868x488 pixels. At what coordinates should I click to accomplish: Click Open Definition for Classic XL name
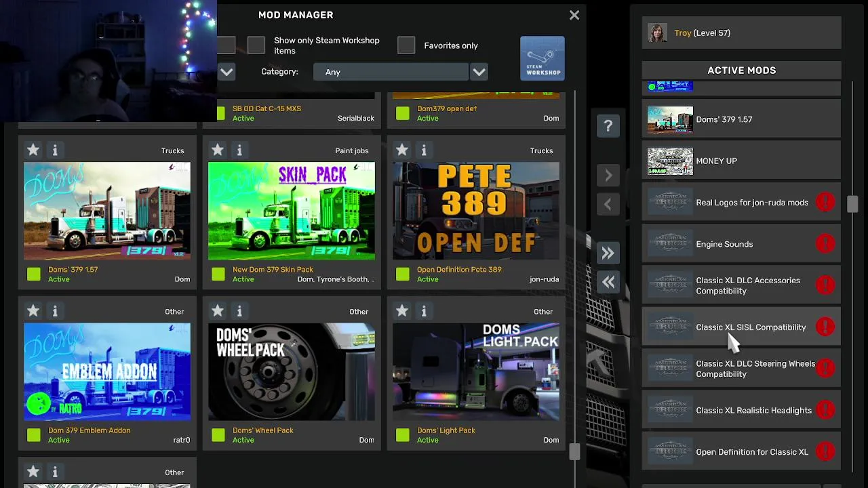[x=752, y=452]
